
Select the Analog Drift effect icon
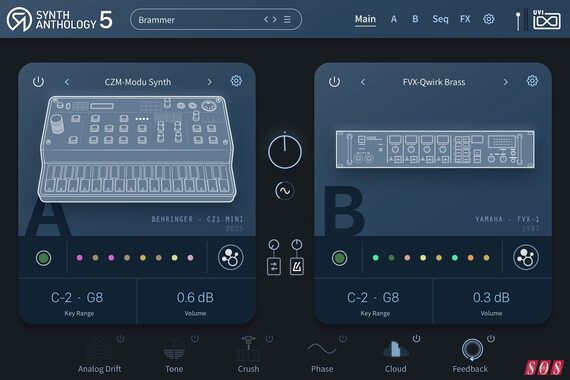(99, 349)
